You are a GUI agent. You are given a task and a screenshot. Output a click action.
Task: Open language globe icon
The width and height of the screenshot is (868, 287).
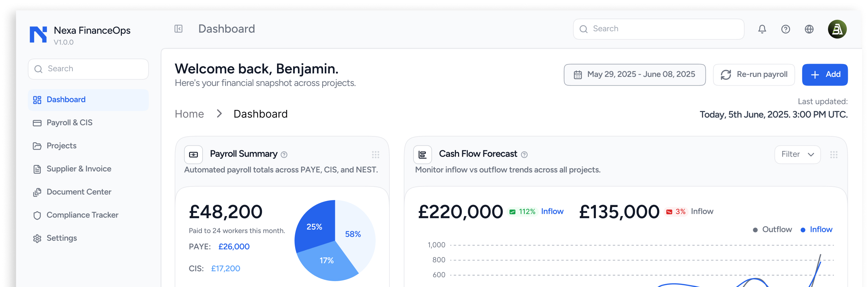809,29
